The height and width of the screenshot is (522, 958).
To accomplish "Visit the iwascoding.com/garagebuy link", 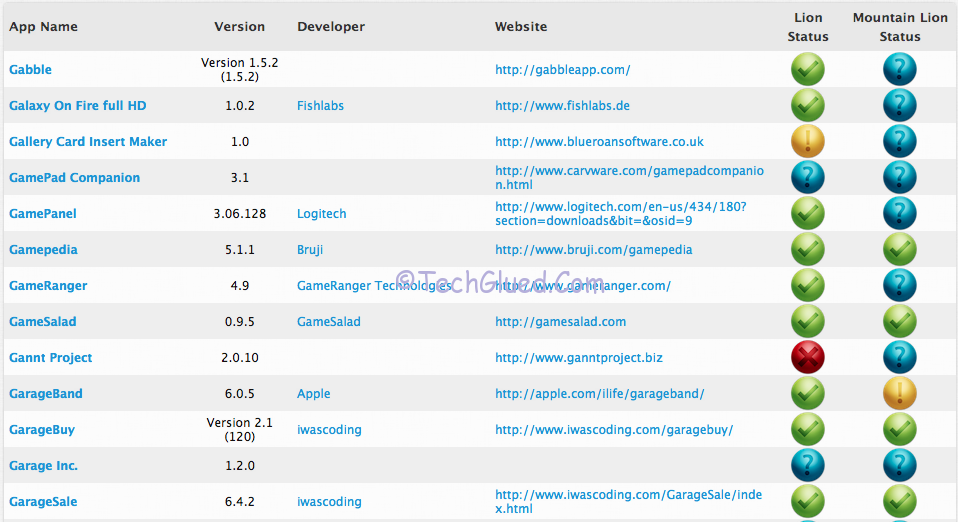I will coord(614,430).
